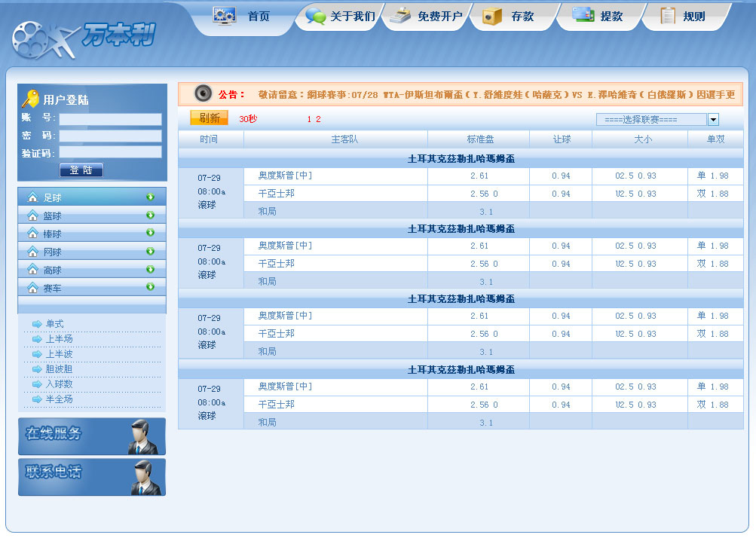Click the 存款 safe icon

(491, 17)
